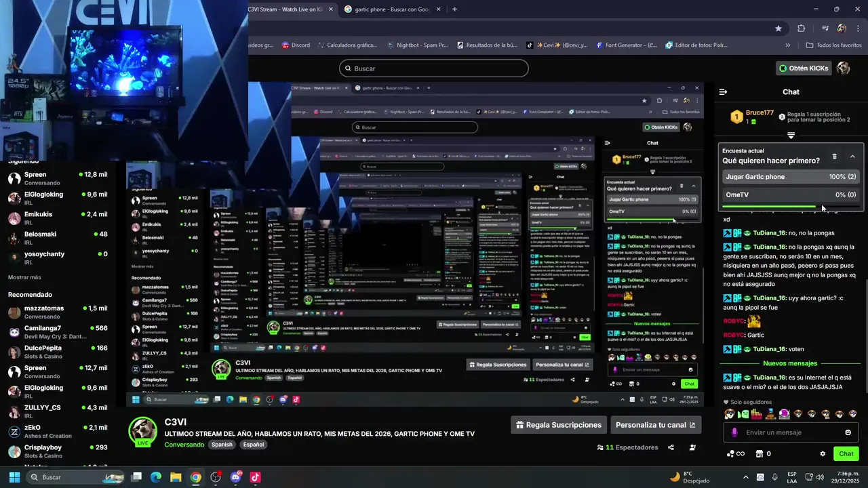Expand the gift leaderboard down arrow

[x=791, y=136]
